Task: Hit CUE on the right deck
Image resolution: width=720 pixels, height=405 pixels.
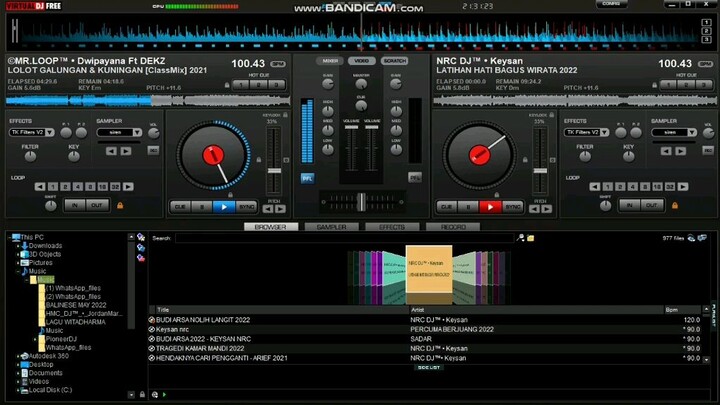Action: [446, 207]
